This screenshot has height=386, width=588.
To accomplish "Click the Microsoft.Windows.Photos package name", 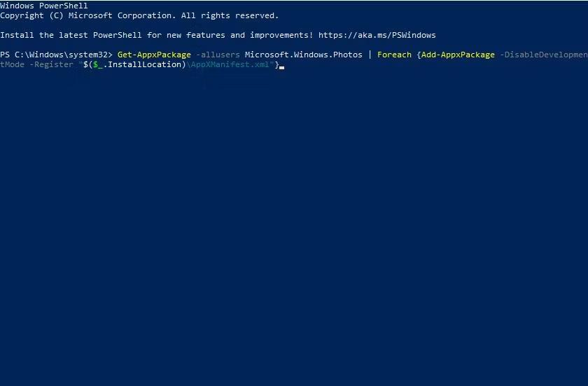I will coord(304,55).
